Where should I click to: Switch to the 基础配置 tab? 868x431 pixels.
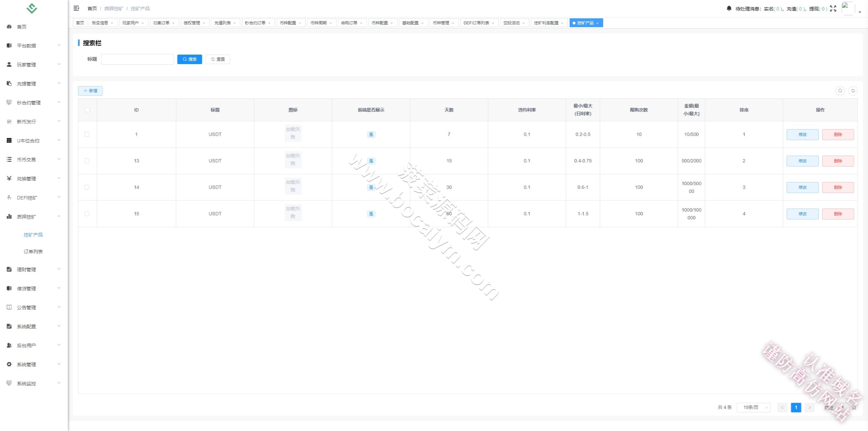(x=413, y=23)
